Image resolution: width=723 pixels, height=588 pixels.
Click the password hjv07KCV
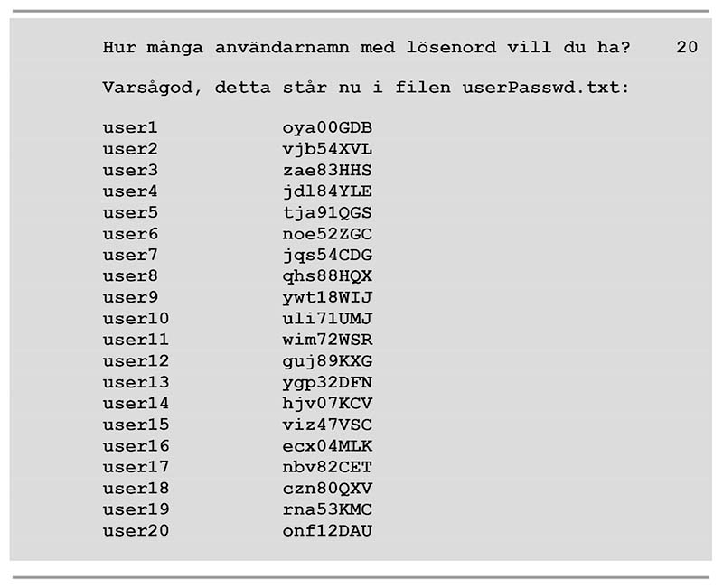327,404
